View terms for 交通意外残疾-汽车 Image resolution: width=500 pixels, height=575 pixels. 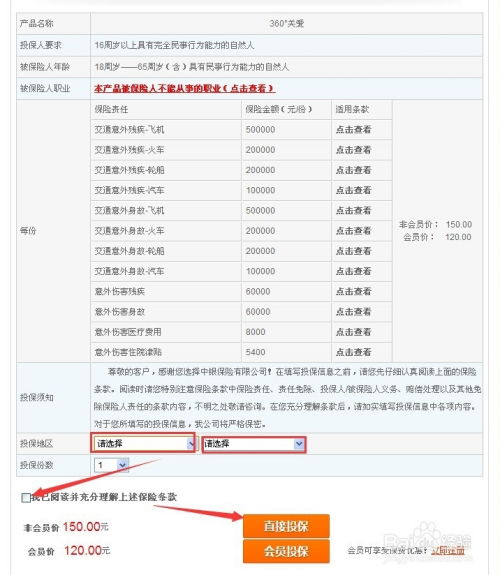pos(354,190)
